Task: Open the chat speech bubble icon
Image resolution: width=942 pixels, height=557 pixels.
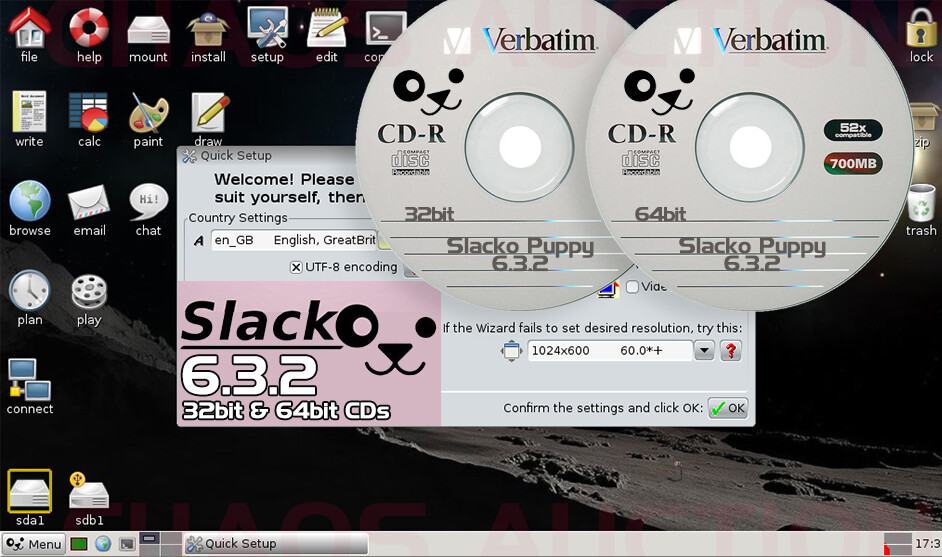Action: click(148, 202)
